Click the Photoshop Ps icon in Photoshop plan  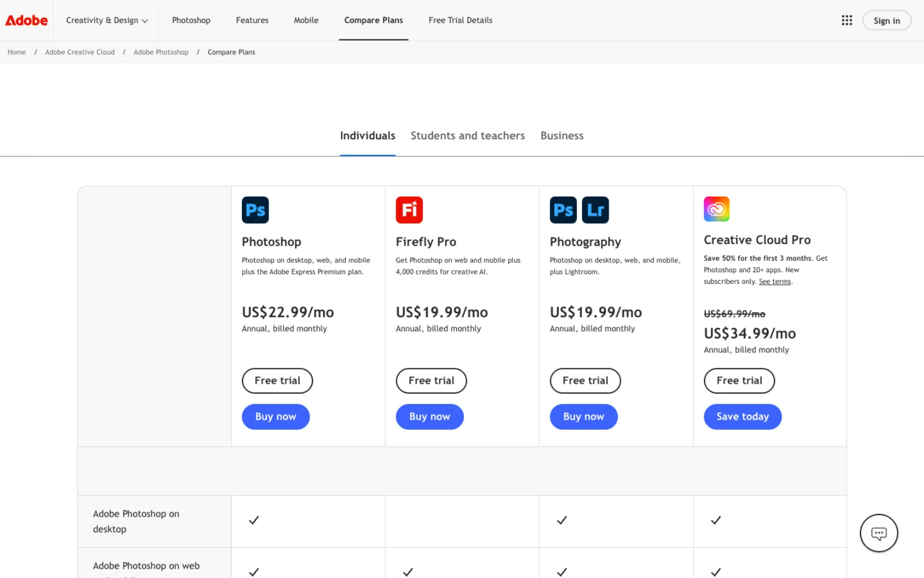coord(255,210)
